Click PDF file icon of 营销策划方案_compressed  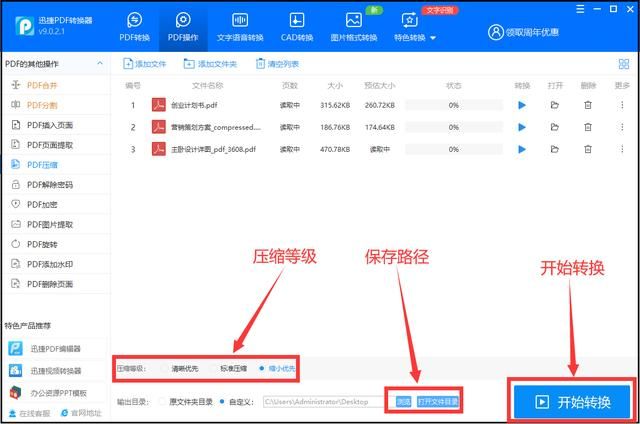coord(158,127)
